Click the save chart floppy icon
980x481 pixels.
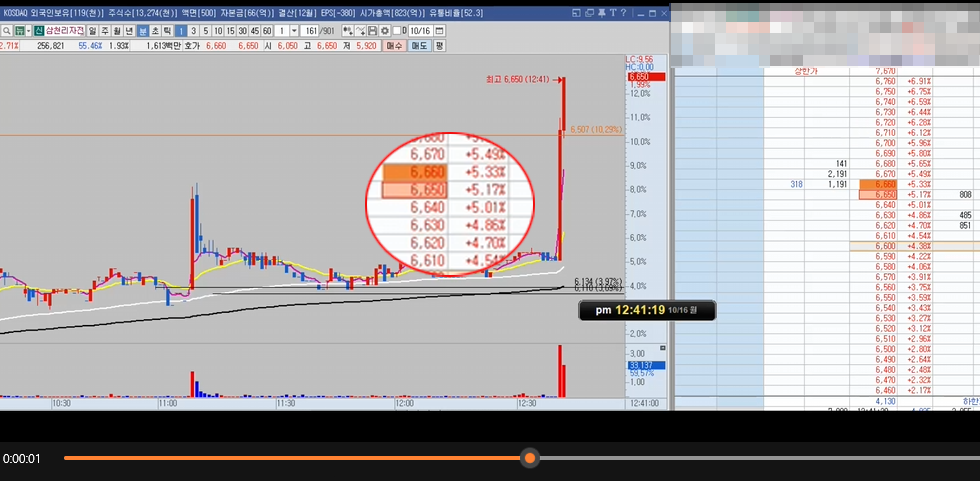click(372, 31)
